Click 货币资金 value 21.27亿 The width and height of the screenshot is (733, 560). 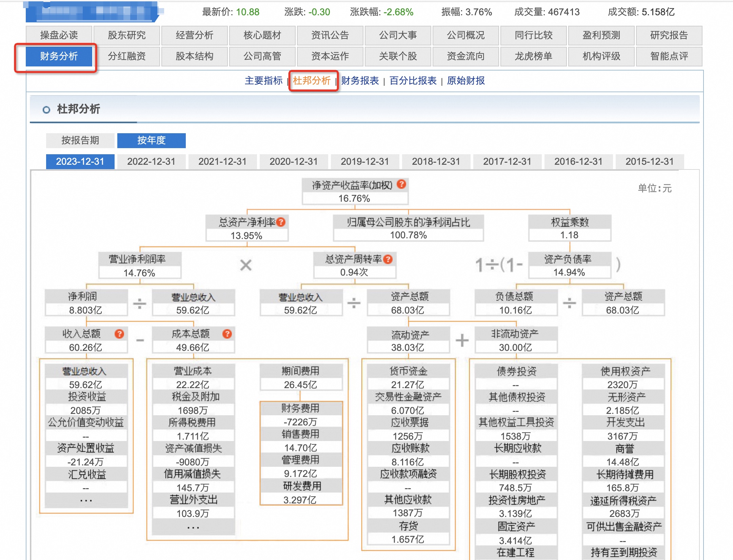408,385
